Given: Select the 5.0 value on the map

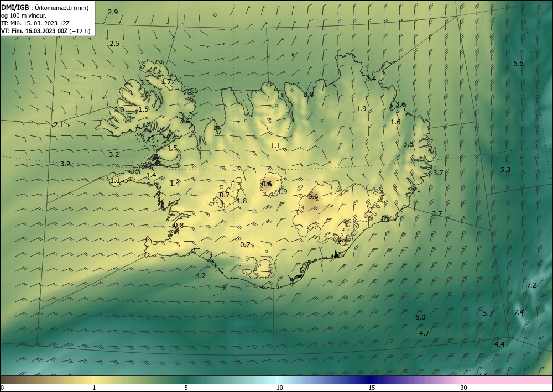Looking at the screenshot, I should [420, 317].
